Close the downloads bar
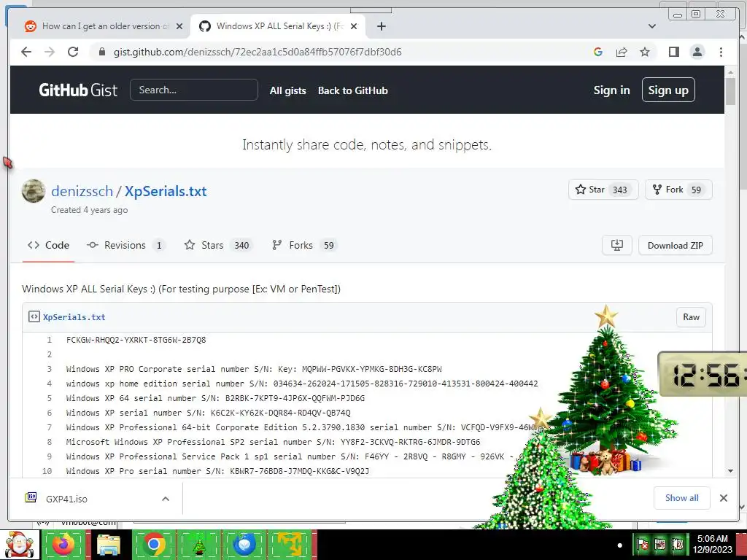This screenshot has height=560, width=747. 723,498
